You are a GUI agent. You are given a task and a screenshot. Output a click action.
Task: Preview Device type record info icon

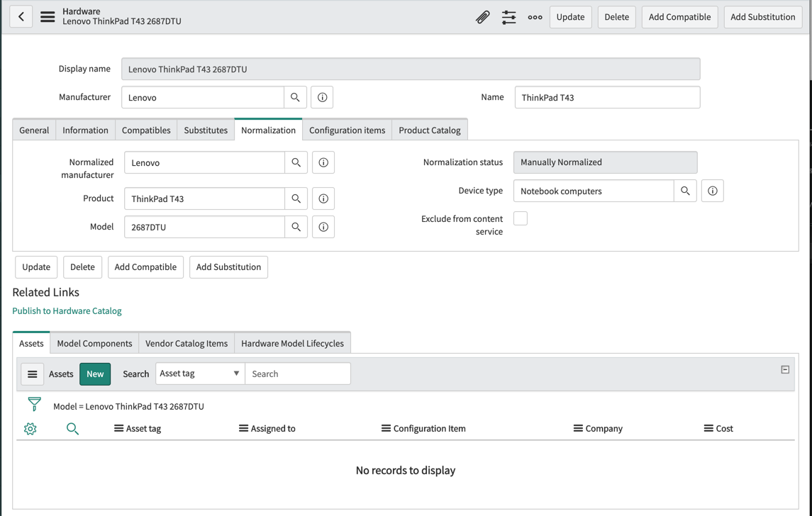[x=713, y=191]
